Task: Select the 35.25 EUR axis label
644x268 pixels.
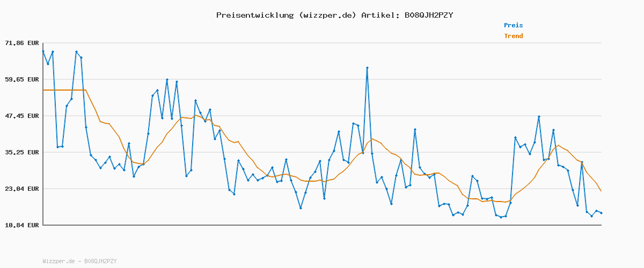Action: (x=21, y=152)
